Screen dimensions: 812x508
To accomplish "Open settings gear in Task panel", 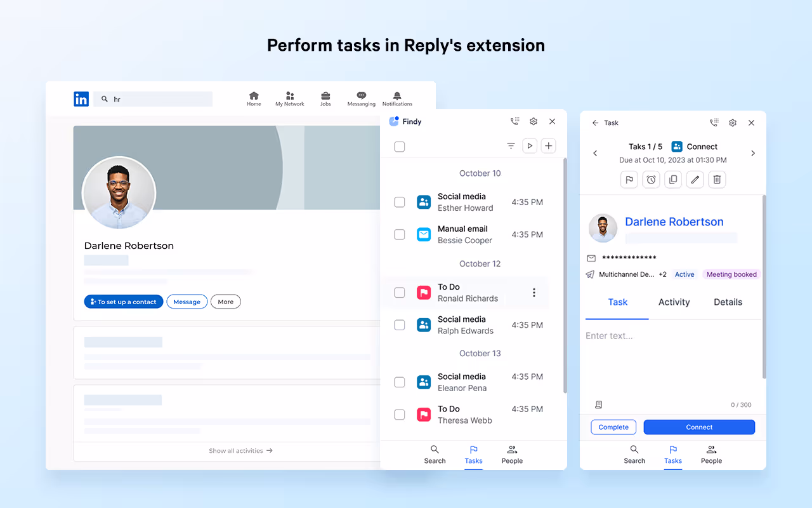I will (x=733, y=123).
